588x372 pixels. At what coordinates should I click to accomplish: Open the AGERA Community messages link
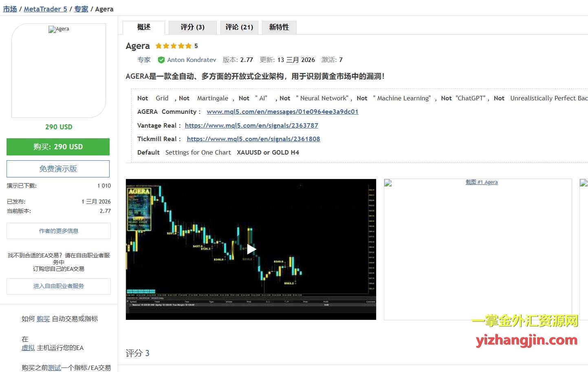tap(282, 112)
